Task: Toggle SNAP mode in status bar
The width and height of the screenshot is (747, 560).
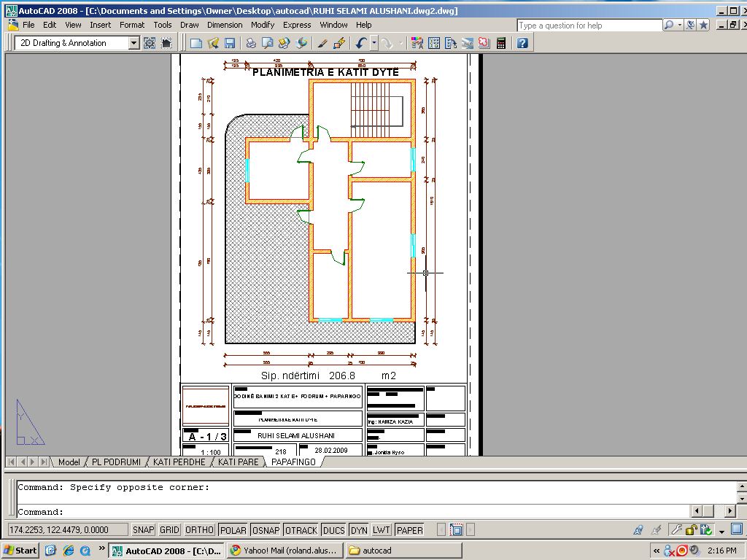Action: pyautogui.click(x=143, y=530)
